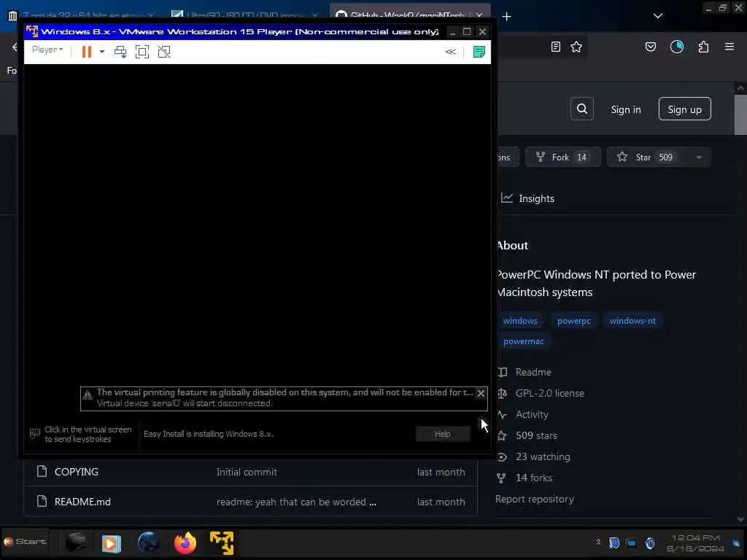This screenshot has height=560, width=747.
Task: Open the Firefox extensions puzzle icon
Action: 703,47
